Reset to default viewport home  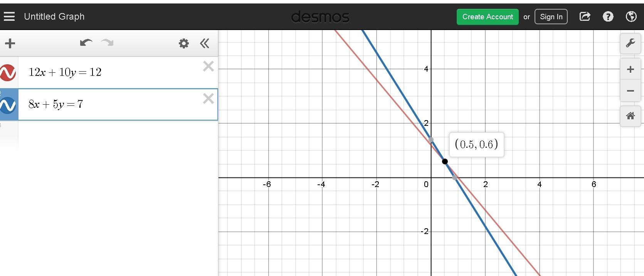[x=631, y=116]
